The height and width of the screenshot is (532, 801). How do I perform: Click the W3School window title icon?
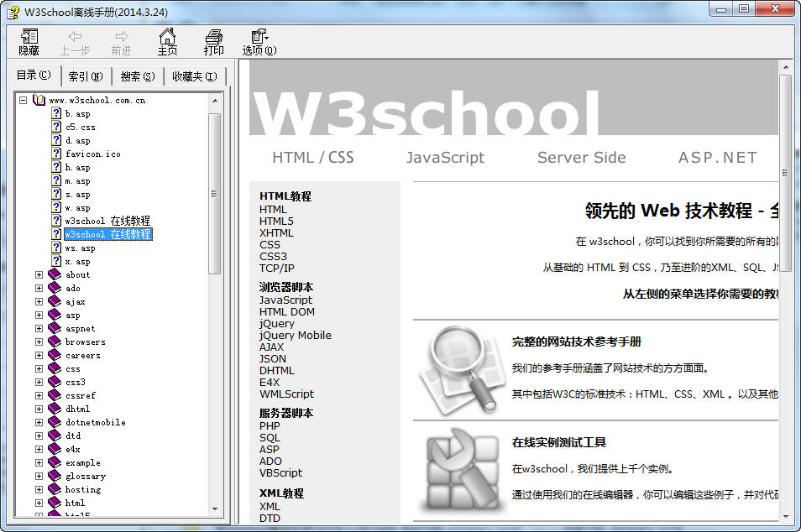13,13
